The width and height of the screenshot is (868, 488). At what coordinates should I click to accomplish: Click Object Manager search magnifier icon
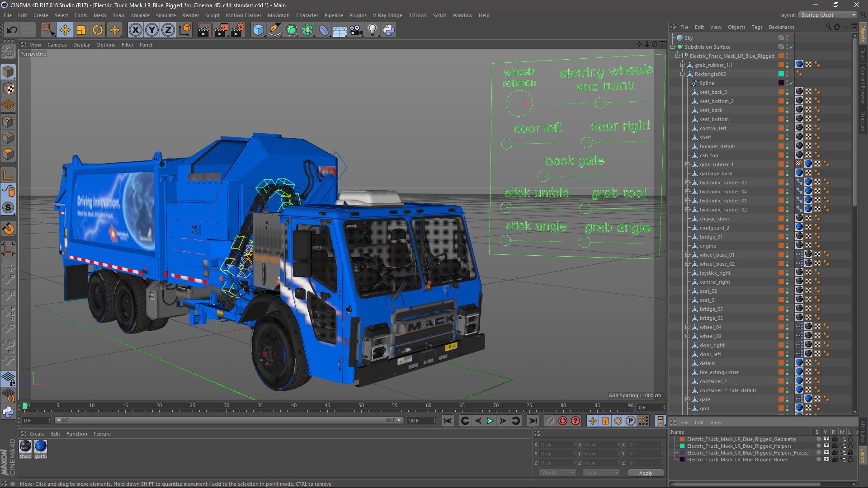pyautogui.click(x=828, y=27)
